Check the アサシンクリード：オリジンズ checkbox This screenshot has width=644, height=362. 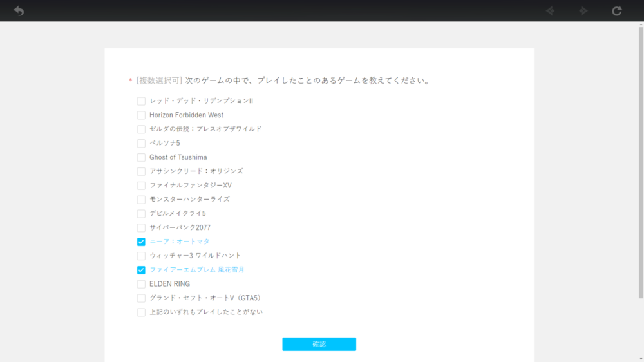(x=141, y=171)
